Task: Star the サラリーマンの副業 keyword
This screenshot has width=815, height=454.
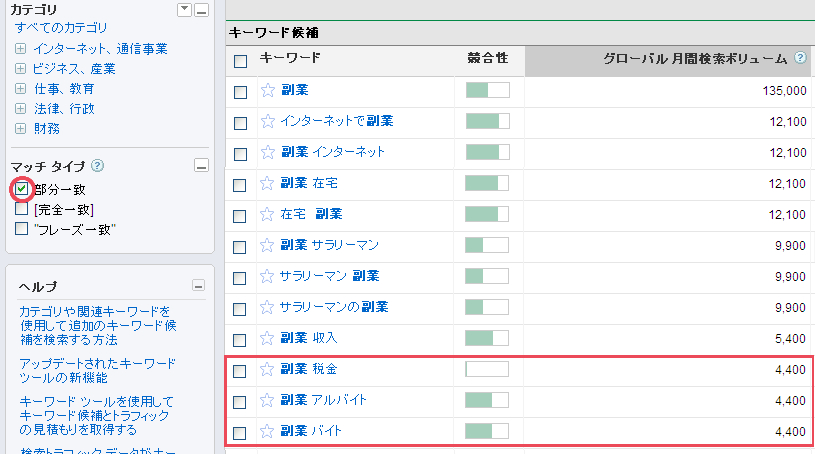Action: click(x=267, y=307)
